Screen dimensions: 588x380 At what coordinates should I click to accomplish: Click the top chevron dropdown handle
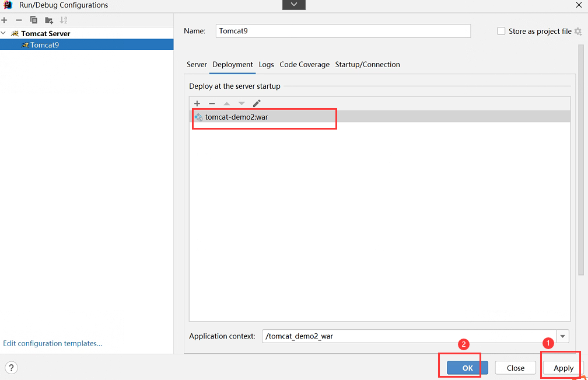[294, 5]
